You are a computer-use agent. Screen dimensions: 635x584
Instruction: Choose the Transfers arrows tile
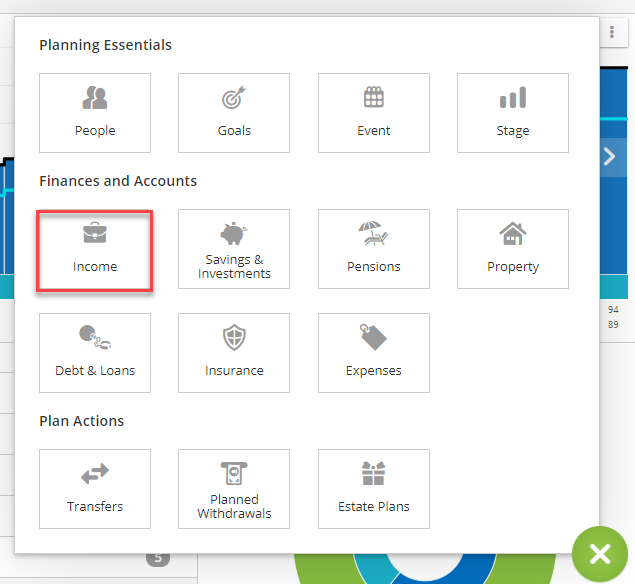coord(95,489)
